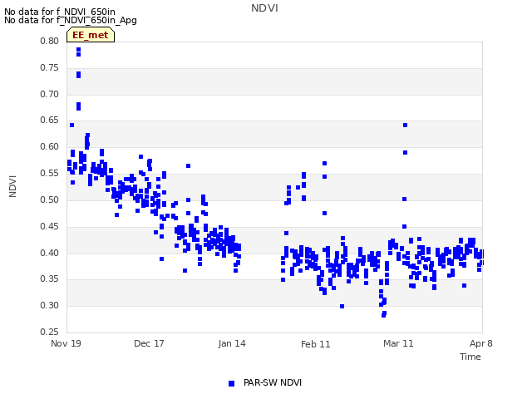The image size is (532, 399).
Task: Click the EE_met annotation label
Action: [x=91, y=35]
